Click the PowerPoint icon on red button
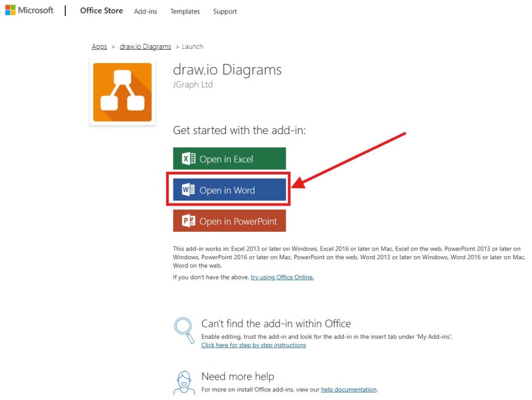The image size is (532, 400). [x=188, y=221]
